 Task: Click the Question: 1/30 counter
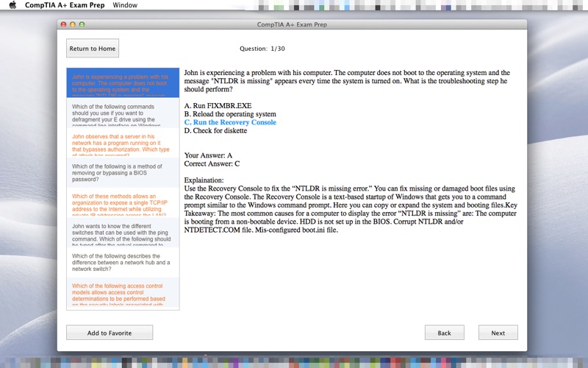click(x=262, y=49)
